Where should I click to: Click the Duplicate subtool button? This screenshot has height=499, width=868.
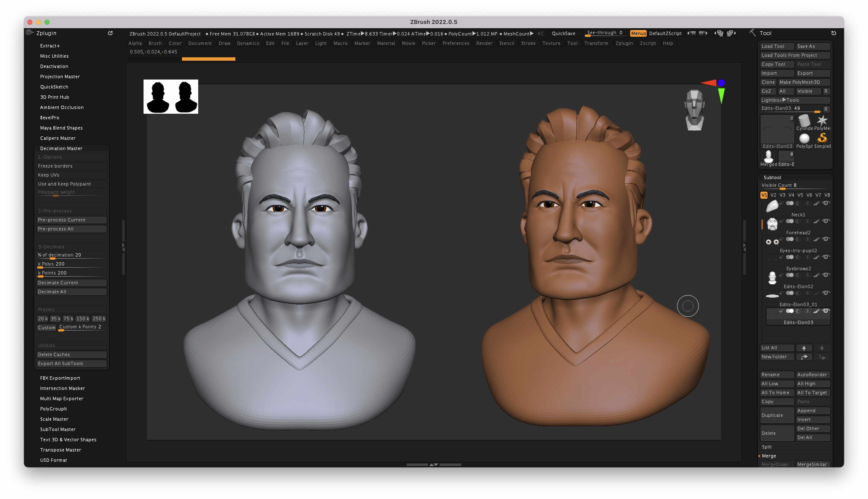[x=777, y=415]
